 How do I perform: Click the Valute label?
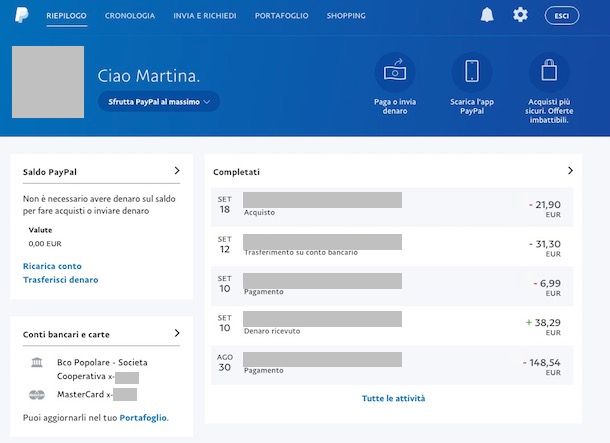(x=40, y=230)
